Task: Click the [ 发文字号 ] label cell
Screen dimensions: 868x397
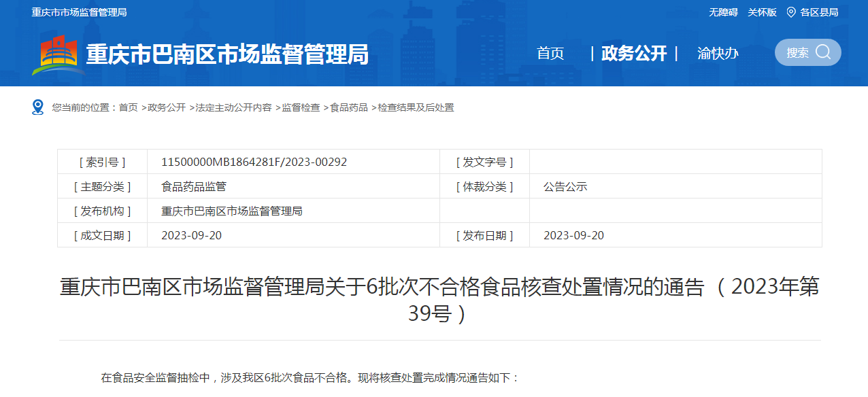Action: coord(485,162)
